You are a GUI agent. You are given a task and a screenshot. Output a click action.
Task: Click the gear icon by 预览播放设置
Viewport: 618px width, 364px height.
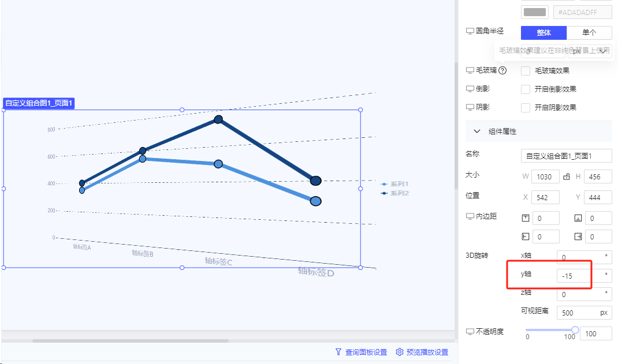(400, 352)
